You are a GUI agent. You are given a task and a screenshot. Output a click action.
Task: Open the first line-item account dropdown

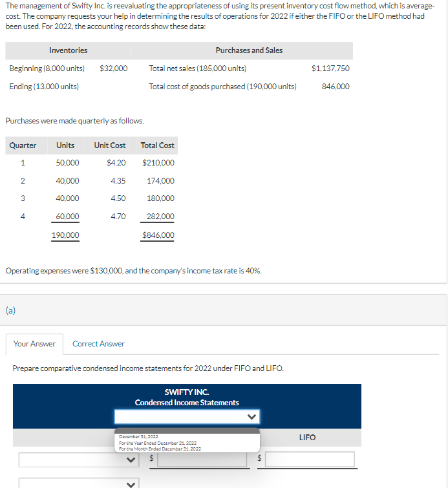(x=79, y=460)
